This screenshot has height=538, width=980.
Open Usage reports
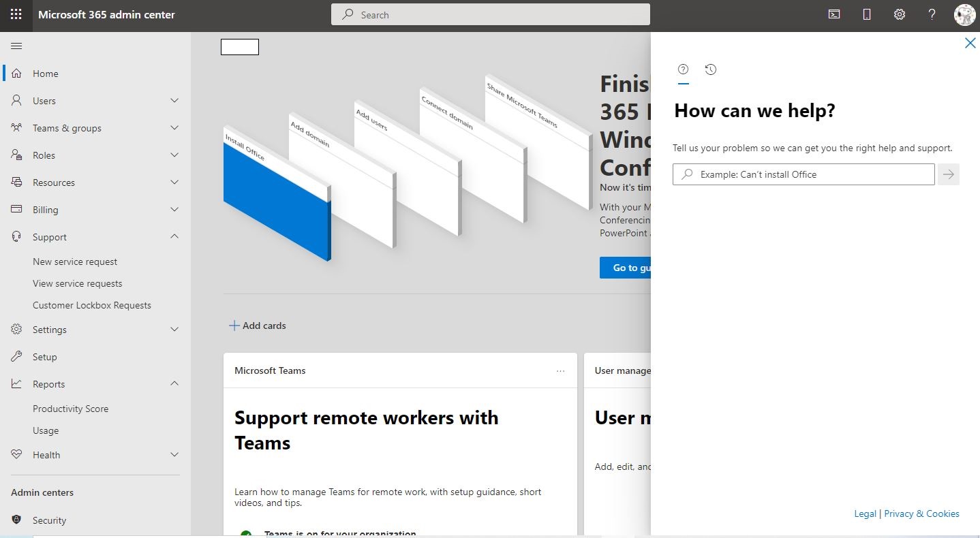click(46, 430)
